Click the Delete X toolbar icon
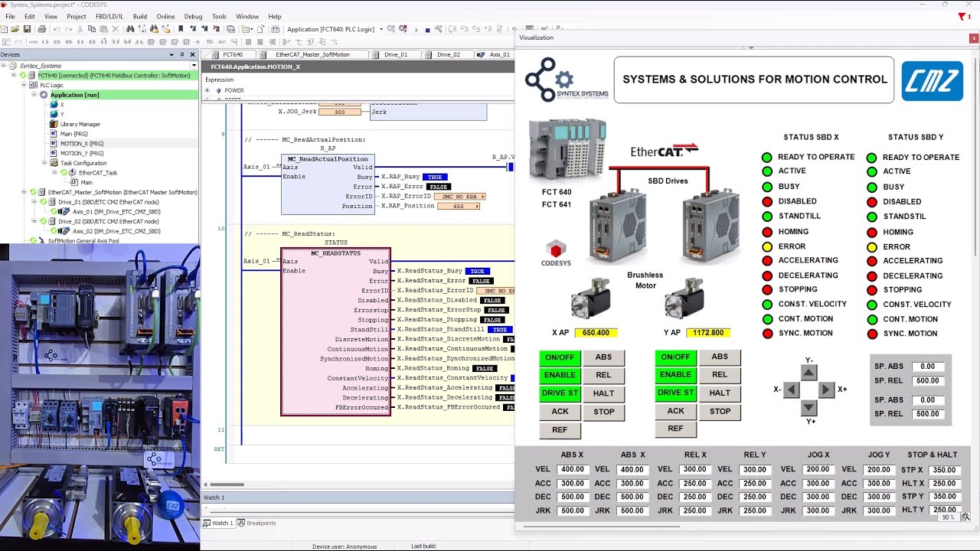This screenshot has width=980, height=551. click(116, 29)
